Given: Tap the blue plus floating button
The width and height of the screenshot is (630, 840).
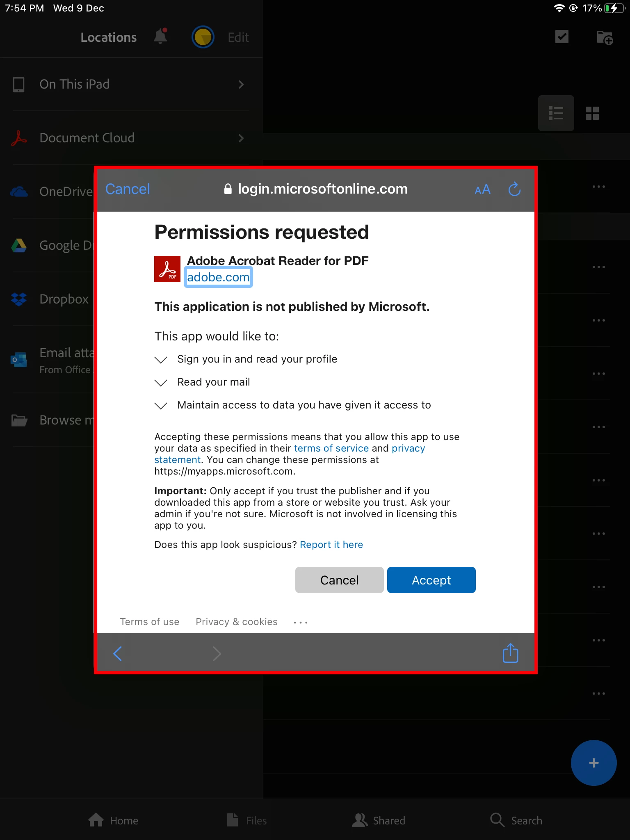Looking at the screenshot, I should pos(593,763).
